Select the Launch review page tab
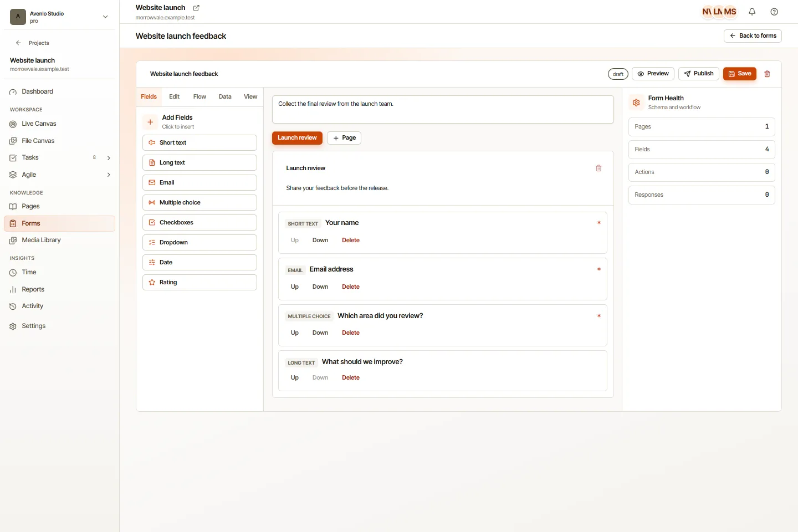The width and height of the screenshot is (798, 532). coord(297,138)
